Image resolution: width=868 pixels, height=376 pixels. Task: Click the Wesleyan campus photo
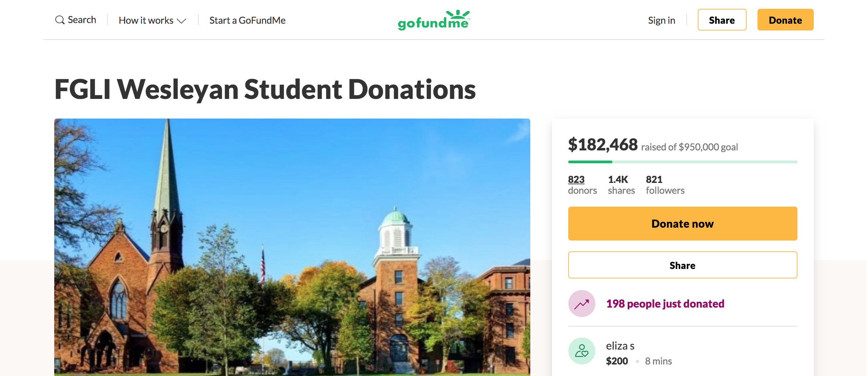pyautogui.click(x=292, y=247)
